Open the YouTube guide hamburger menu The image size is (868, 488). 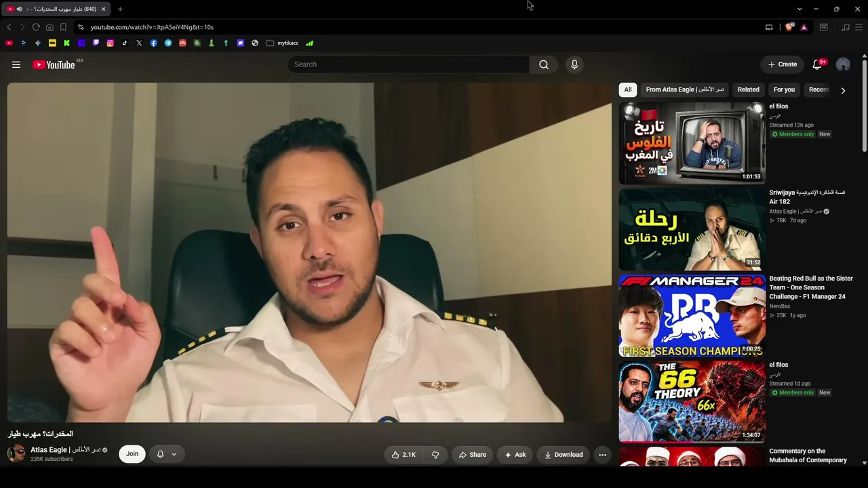point(16,64)
